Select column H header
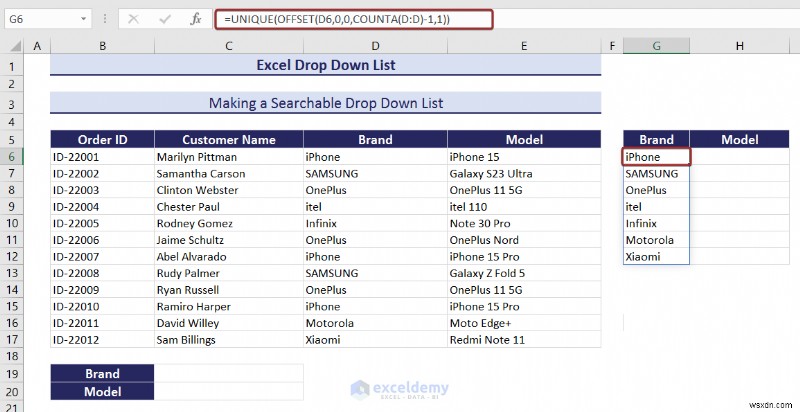Screen dimensions: 800x412 point(739,46)
